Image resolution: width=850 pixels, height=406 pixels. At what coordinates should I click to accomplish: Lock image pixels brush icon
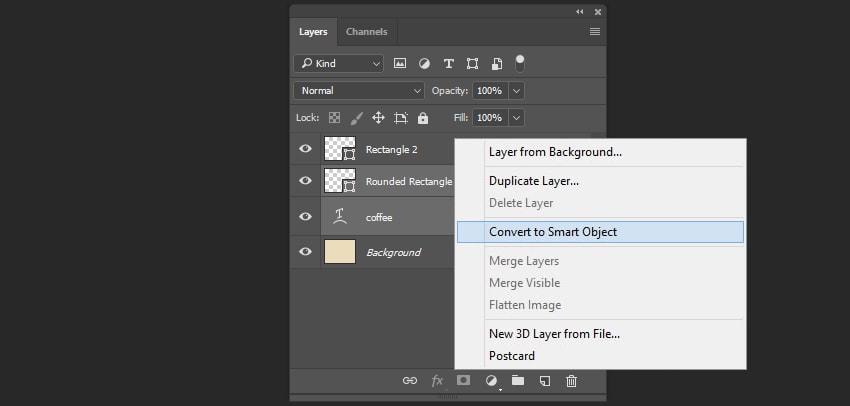[356, 118]
